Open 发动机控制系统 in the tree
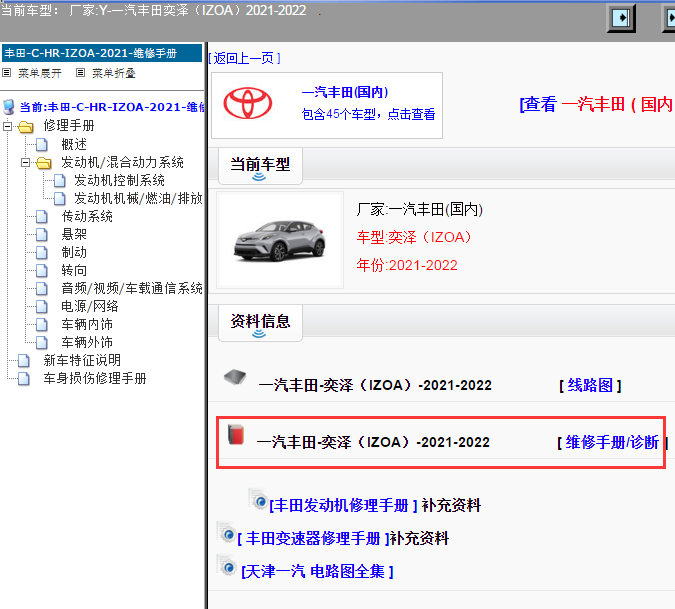675x609 pixels. 119,181
